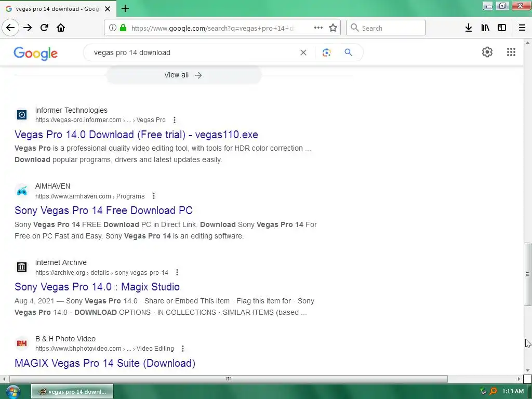Reload the current page

(44, 28)
